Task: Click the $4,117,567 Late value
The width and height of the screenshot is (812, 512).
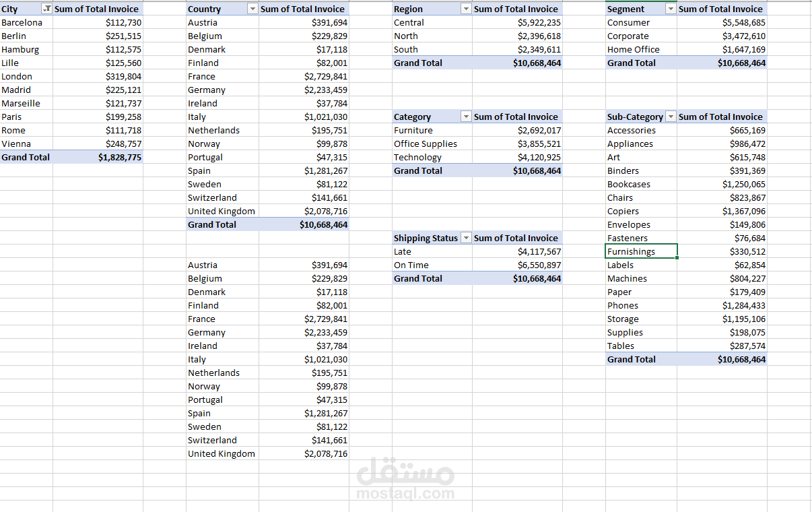Action: point(539,251)
